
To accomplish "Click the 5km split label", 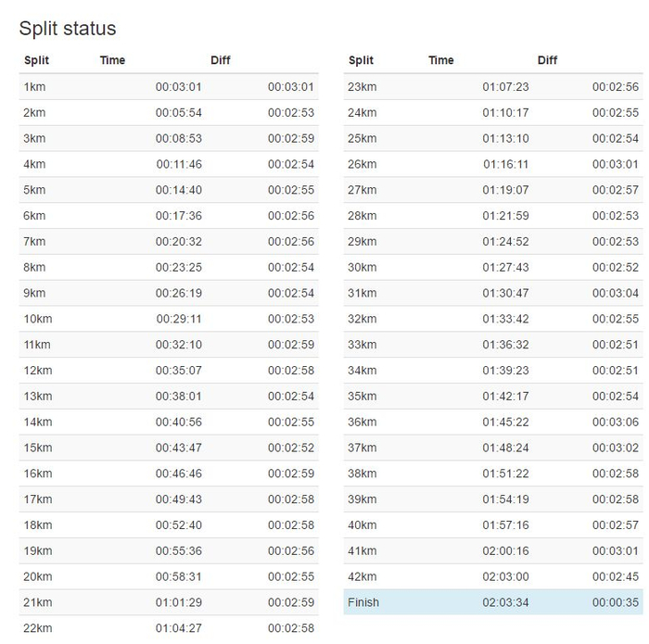I will tap(34, 190).
